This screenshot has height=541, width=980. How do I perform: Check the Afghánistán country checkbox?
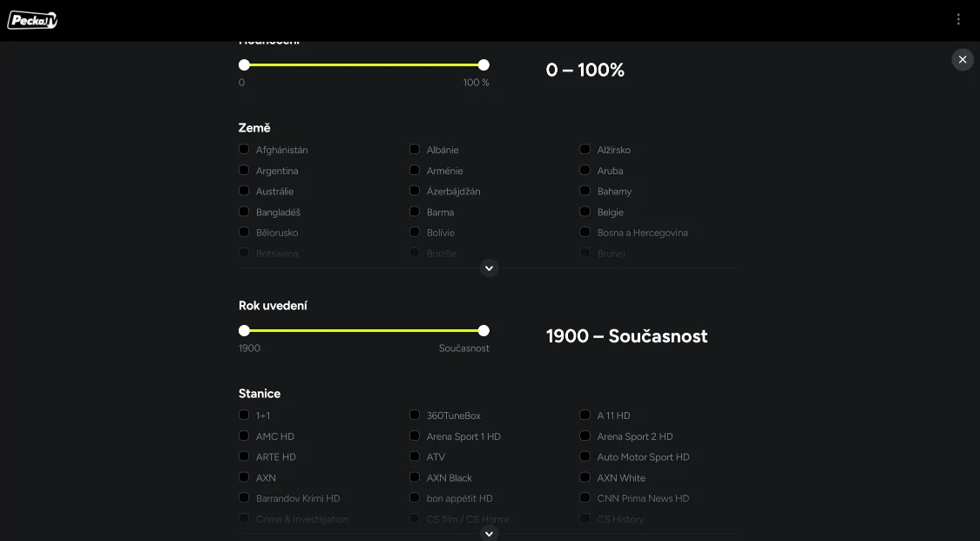[244, 149]
